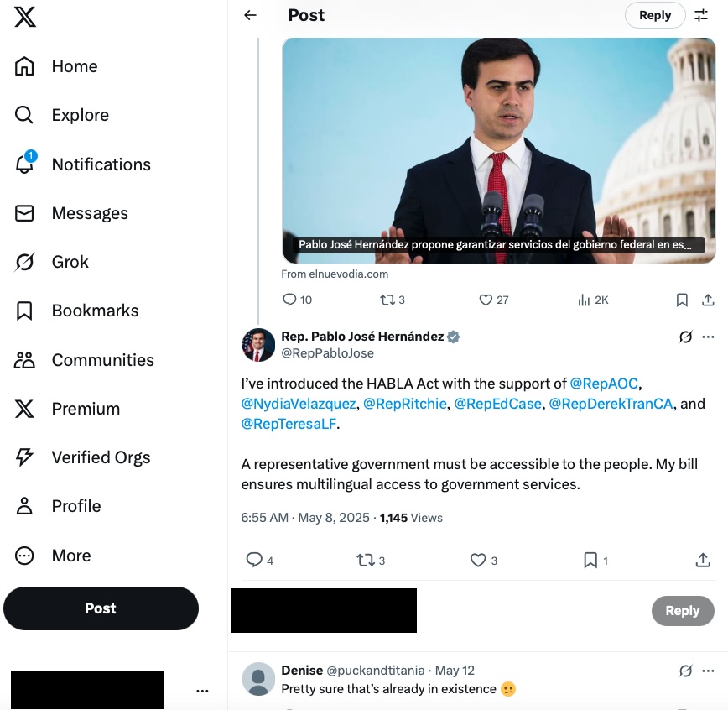Click the 6:55 AM · May 8, 2025 timestamp
This screenshot has height=710, width=728.
click(x=305, y=518)
